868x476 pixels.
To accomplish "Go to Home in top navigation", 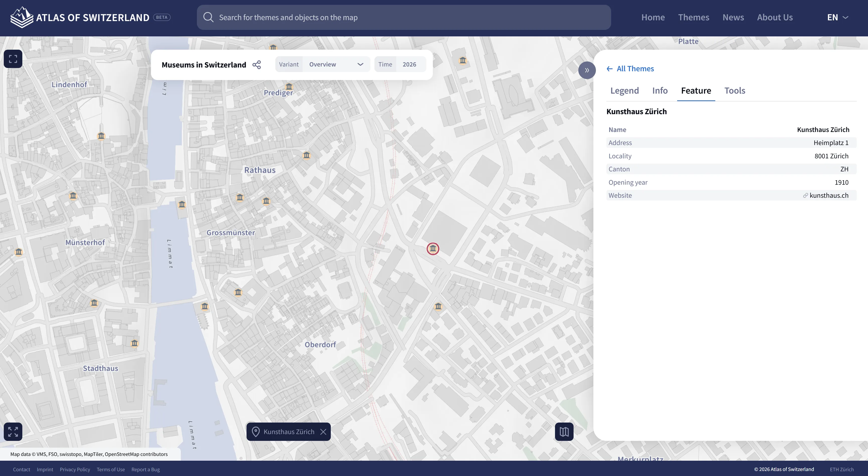I will coord(653,17).
